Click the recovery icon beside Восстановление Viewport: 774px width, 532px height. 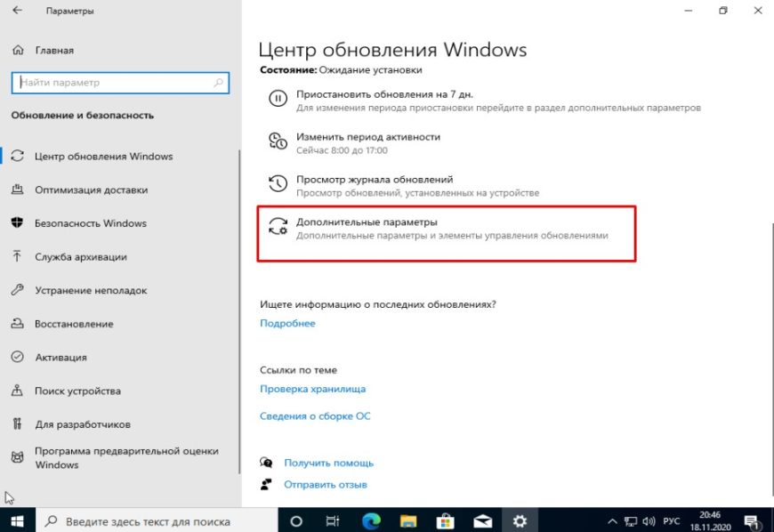tap(17, 323)
